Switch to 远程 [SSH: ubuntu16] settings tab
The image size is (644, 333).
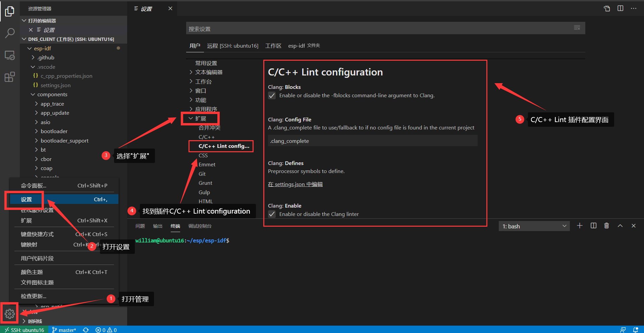(x=233, y=46)
